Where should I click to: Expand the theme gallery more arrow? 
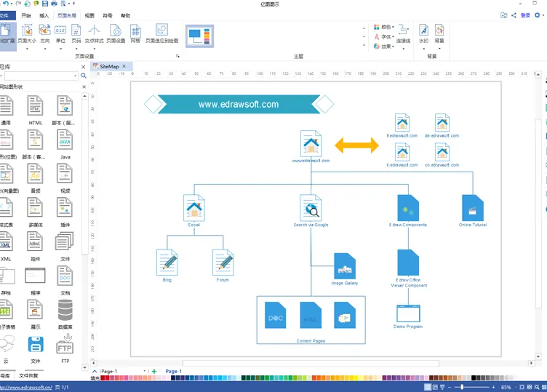[x=364, y=45]
